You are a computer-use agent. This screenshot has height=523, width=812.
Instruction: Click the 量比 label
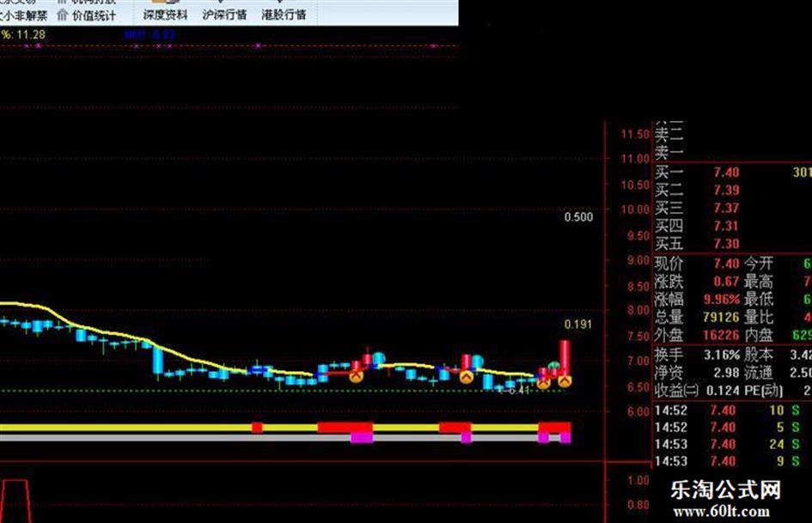(x=759, y=317)
